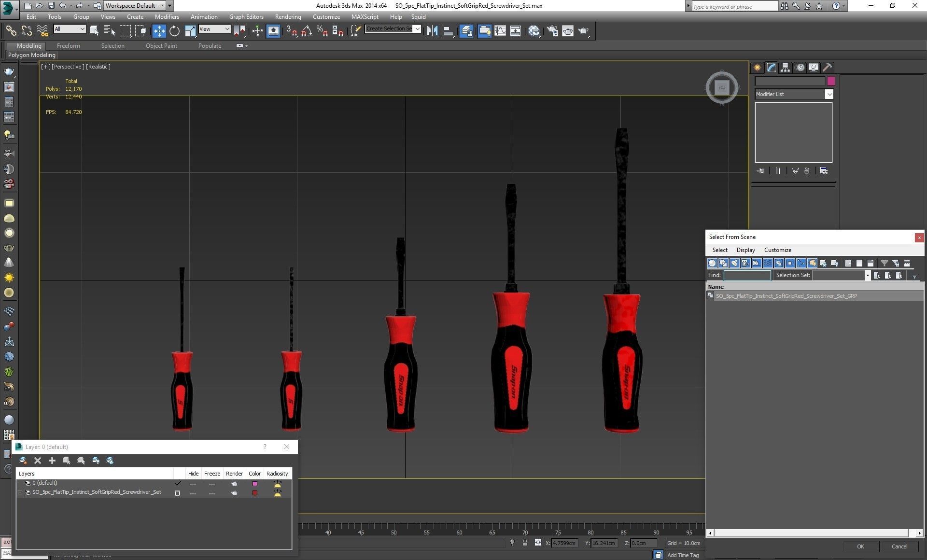Open the Workspace: Default dropdown
The image size is (927, 560).
click(x=134, y=6)
